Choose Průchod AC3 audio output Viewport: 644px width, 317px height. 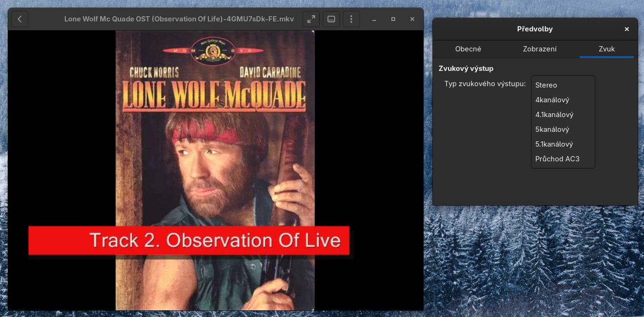[563, 159]
